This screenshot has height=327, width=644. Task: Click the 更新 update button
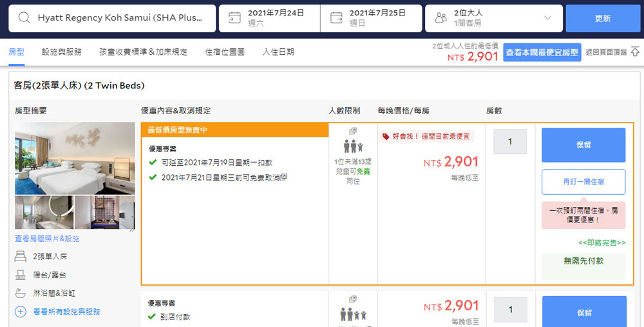point(603,19)
